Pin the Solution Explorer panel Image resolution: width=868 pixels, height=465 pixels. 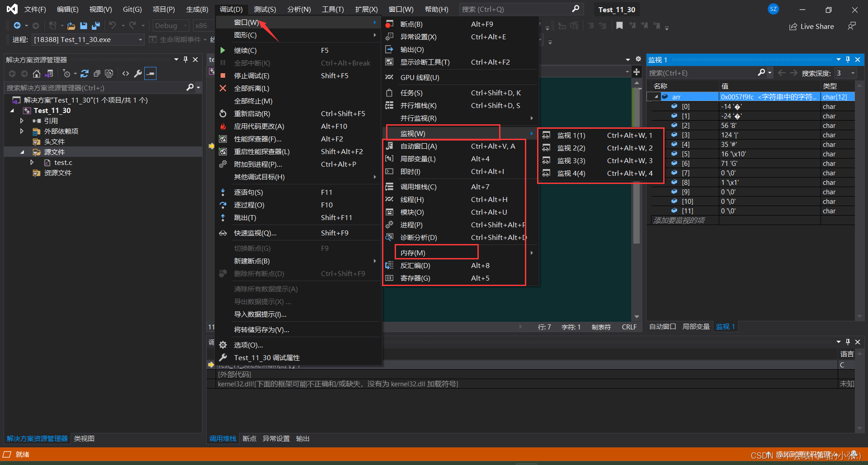(185, 60)
